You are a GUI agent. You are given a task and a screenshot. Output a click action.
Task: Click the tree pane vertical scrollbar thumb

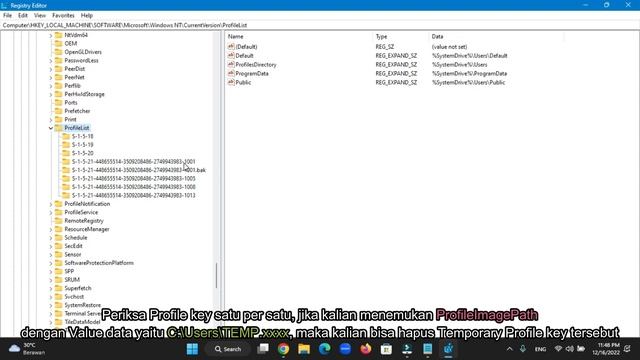coord(216,276)
